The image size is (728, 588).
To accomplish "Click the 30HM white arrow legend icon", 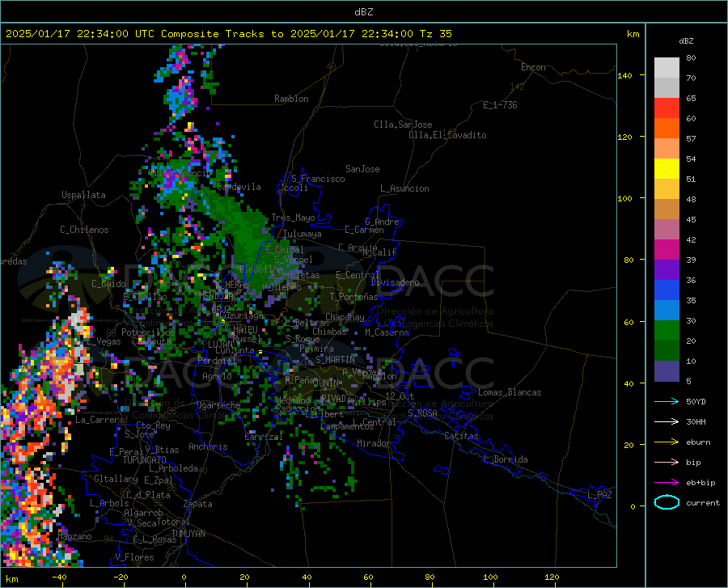I will pos(667,422).
